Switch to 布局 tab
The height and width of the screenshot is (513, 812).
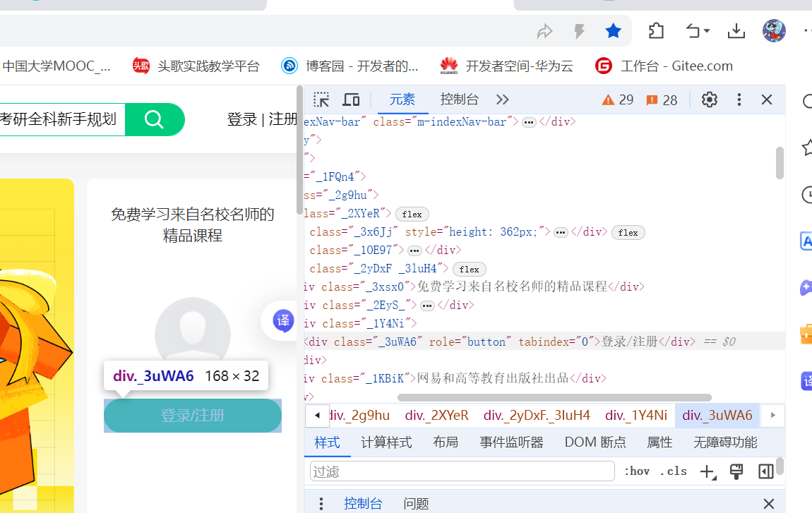446,442
